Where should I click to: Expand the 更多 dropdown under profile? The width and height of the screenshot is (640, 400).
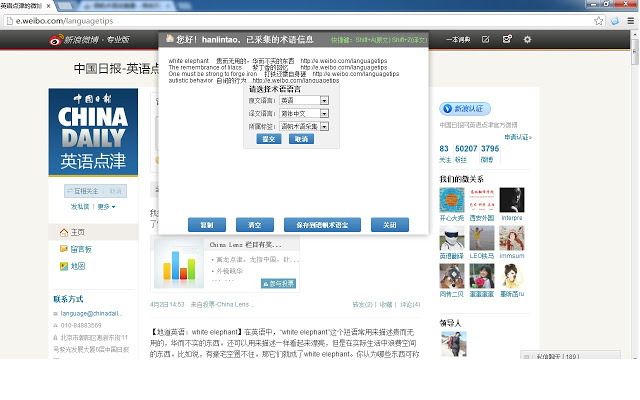click(x=106, y=207)
